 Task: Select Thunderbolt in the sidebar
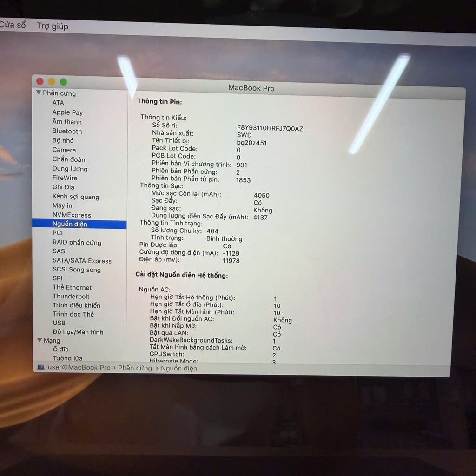pyautogui.click(x=71, y=296)
